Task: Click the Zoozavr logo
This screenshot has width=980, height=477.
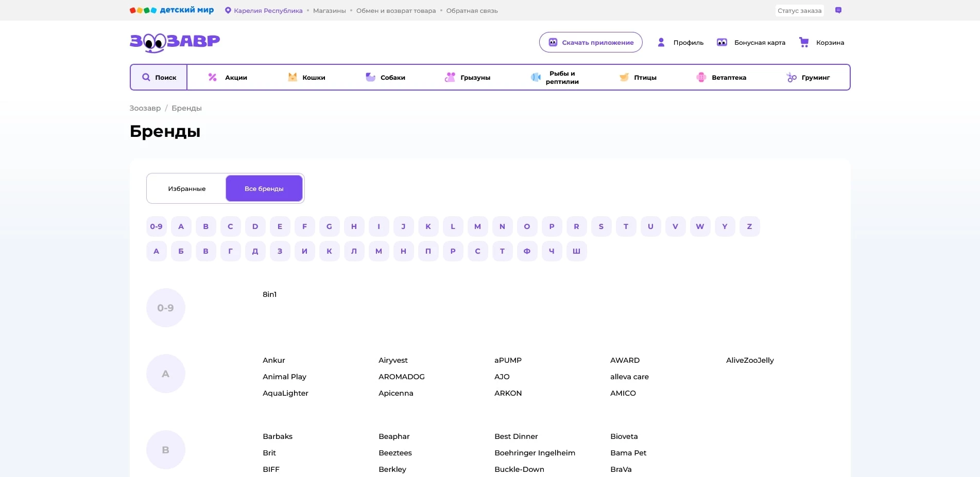Action: tap(175, 42)
